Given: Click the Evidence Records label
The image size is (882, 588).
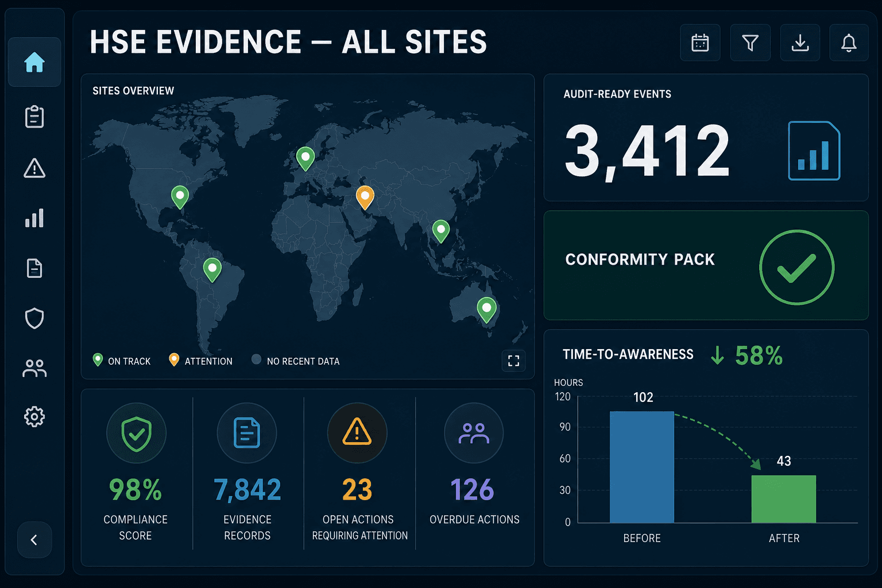Looking at the screenshot, I should [x=247, y=527].
